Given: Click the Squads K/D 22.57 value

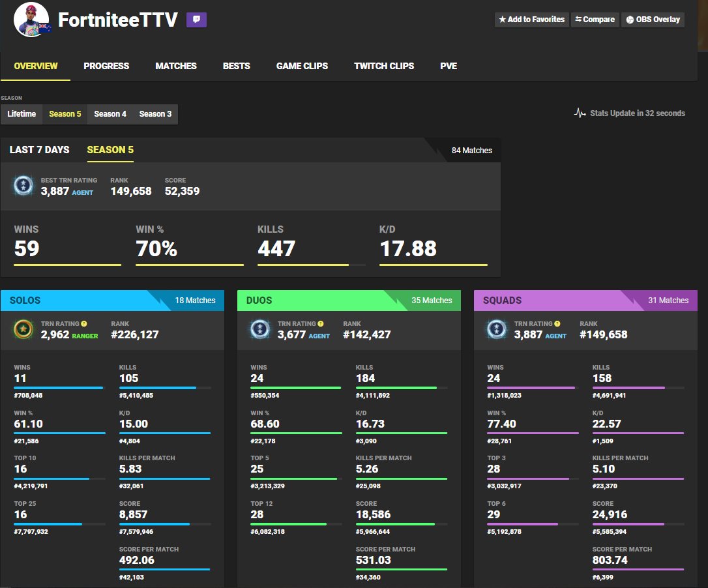Looking at the screenshot, I should tap(606, 424).
